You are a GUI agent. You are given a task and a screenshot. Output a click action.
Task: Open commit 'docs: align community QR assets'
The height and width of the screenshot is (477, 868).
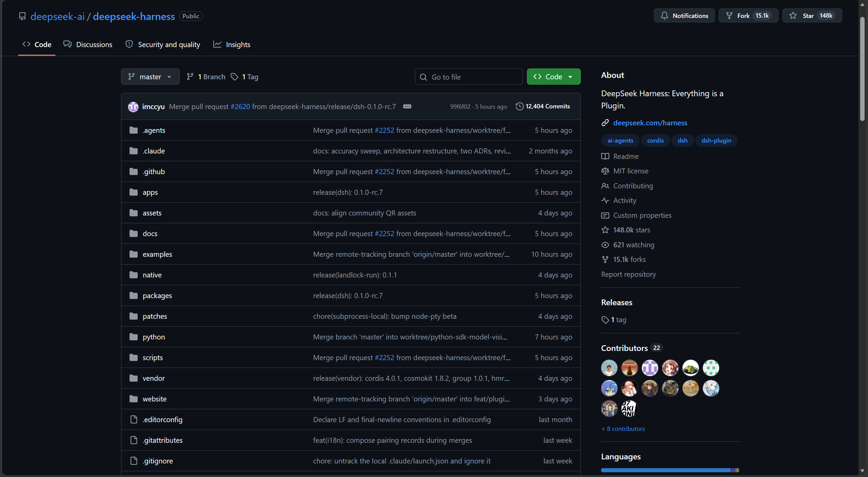(365, 213)
